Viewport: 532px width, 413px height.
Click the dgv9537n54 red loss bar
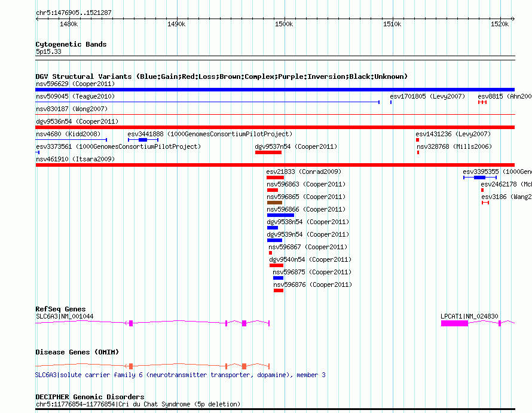(268, 152)
